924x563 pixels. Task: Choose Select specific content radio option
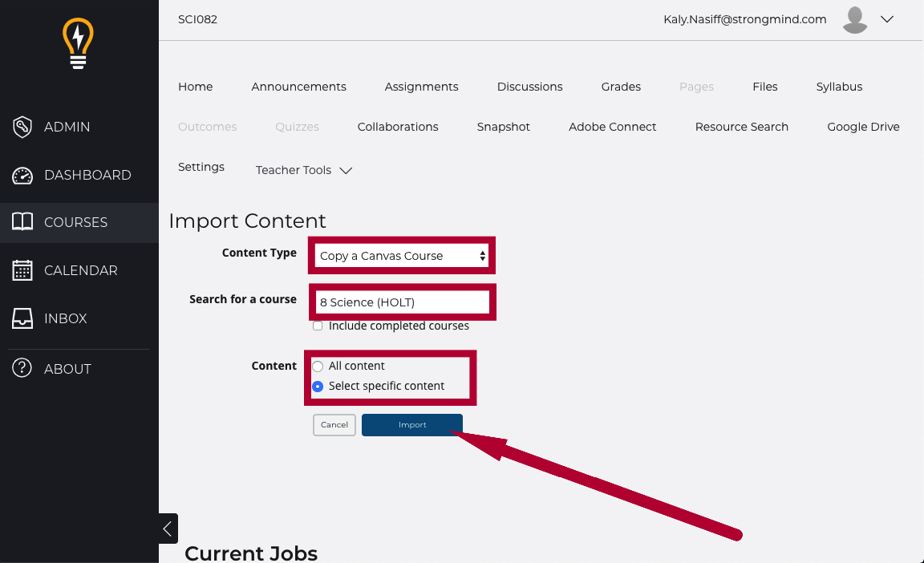pos(318,387)
